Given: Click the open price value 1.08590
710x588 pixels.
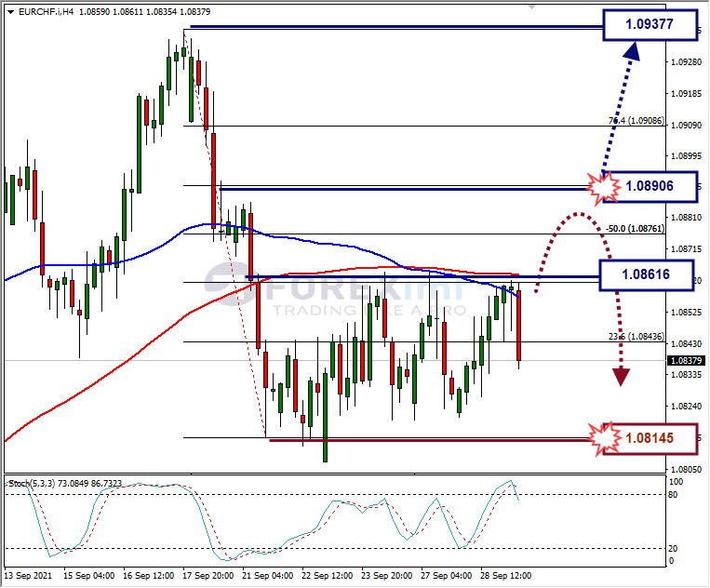Looking at the screenshot, I should click(94, 12).
